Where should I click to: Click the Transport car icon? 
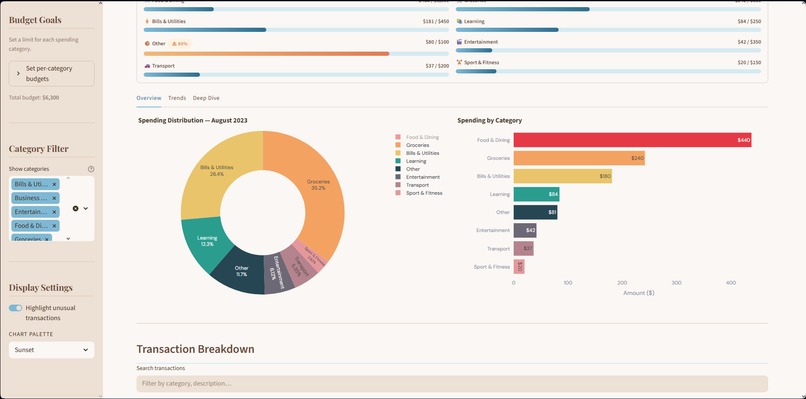[x=147, y=66]
